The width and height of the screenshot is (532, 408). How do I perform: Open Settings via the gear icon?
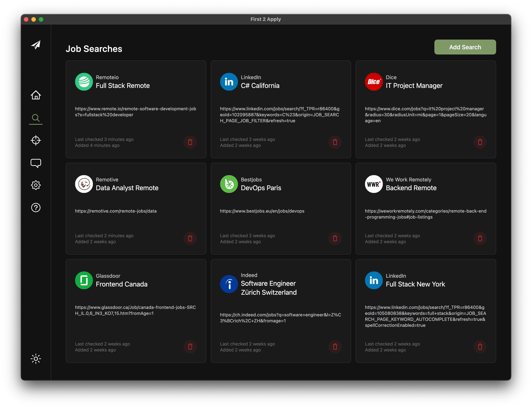pyautogui.click(x=36, y=185)
